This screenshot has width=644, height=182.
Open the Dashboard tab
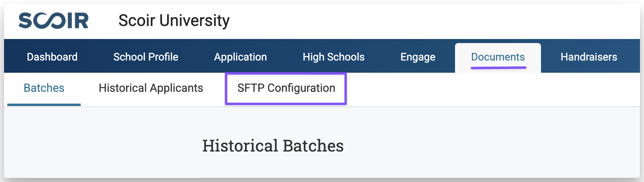(x=52, y=57)
